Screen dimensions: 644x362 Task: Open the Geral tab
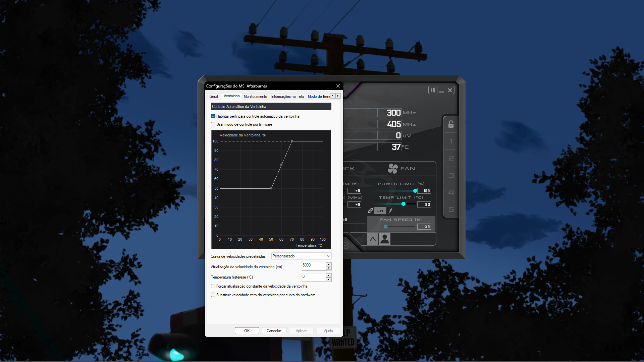pyautogui.click(x=214, y=97)
